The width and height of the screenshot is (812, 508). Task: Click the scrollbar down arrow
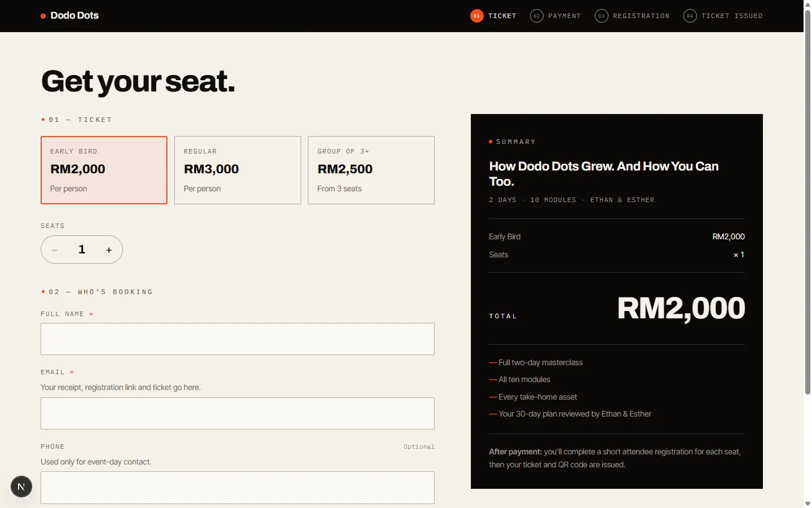[x=807, y=503]
